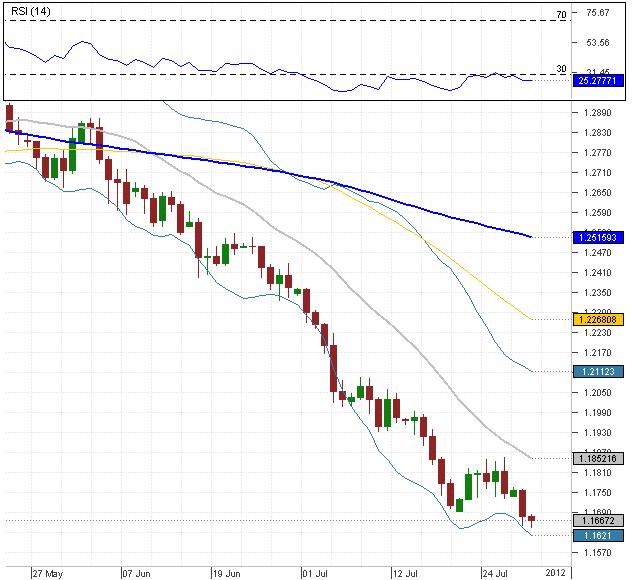Select the 1.16672 current price label
This screenshot has width=633, height=580.
pyautogui.click(x=599, y=520)
